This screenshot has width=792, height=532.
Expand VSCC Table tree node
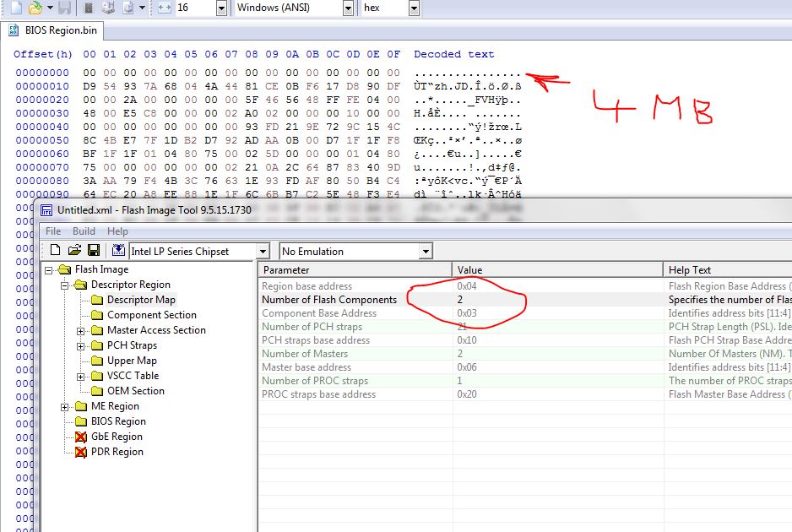80,377
